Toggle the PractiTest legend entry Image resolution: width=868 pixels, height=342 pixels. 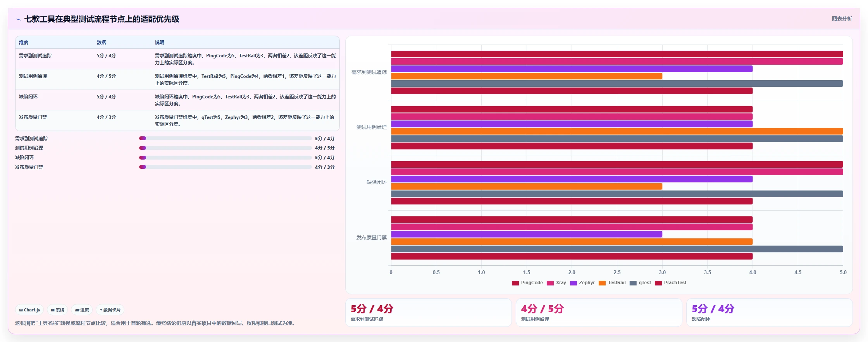coord(670,283)
